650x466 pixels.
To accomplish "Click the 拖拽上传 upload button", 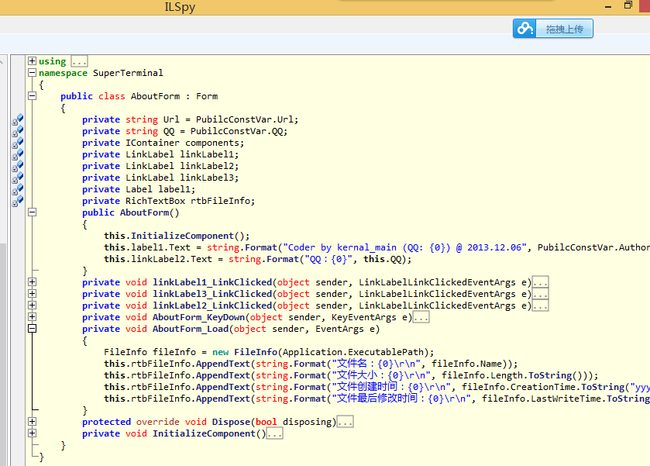I will click(553, 29).
